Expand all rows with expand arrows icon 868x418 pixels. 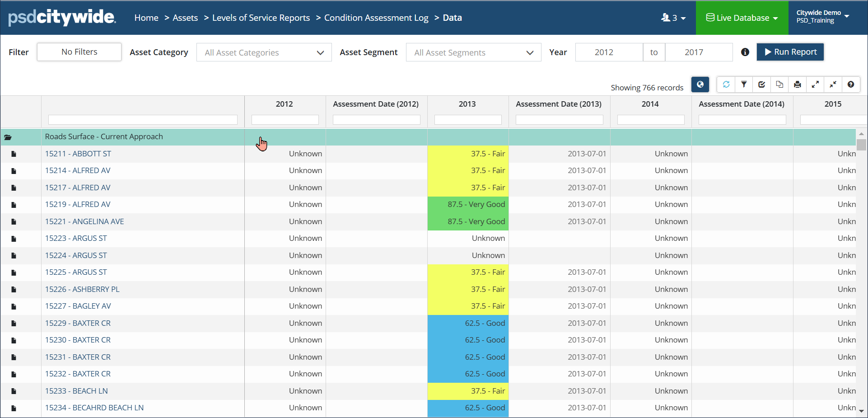tap(815, 85)
